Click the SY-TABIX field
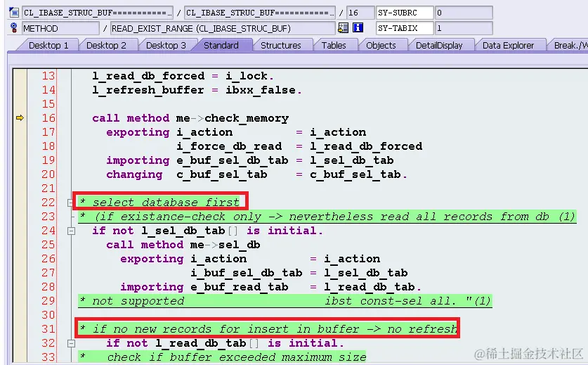This screenshot has width=588, height=365. (x=405, y=28)
